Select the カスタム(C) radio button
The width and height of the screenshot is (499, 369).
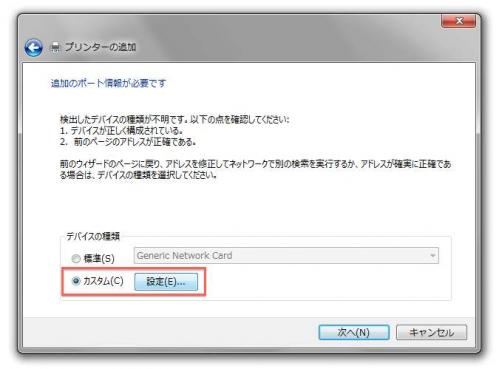(x=76, y=281)
